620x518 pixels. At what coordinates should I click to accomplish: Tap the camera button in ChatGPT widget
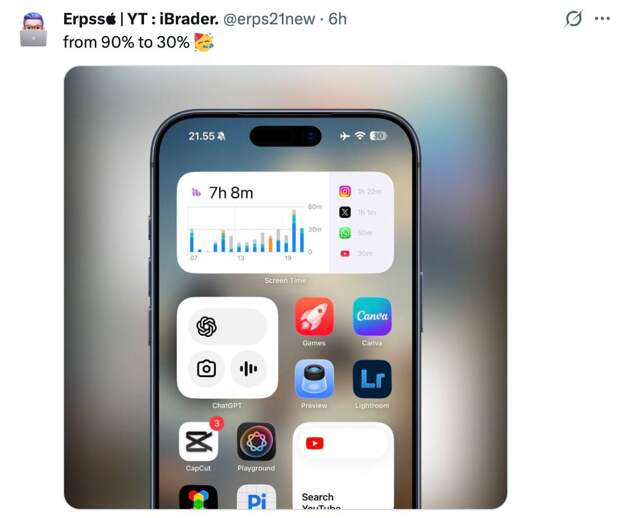tap(206, 369)
